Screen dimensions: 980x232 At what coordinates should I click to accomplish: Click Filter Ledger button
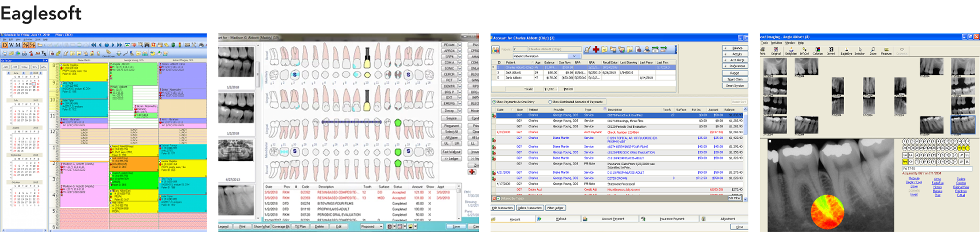[555, 208]
